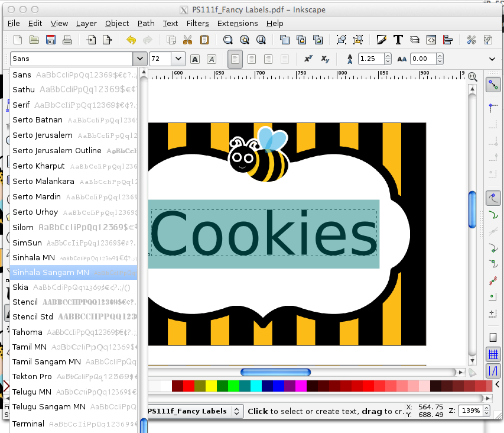Click the Save document icon
This screenshot has height=433, width=504.
click(51, 40)
